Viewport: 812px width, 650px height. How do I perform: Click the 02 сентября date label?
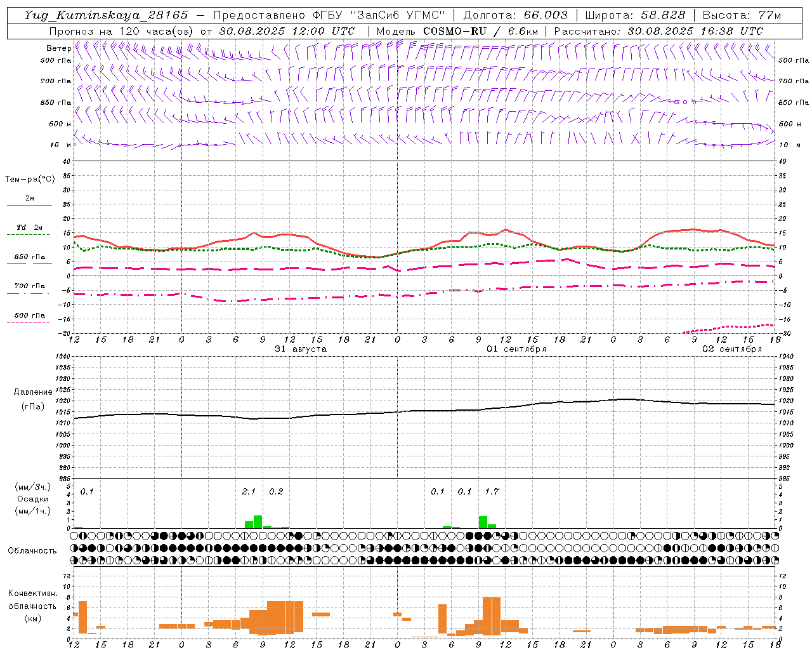click(x=732, y=348)
